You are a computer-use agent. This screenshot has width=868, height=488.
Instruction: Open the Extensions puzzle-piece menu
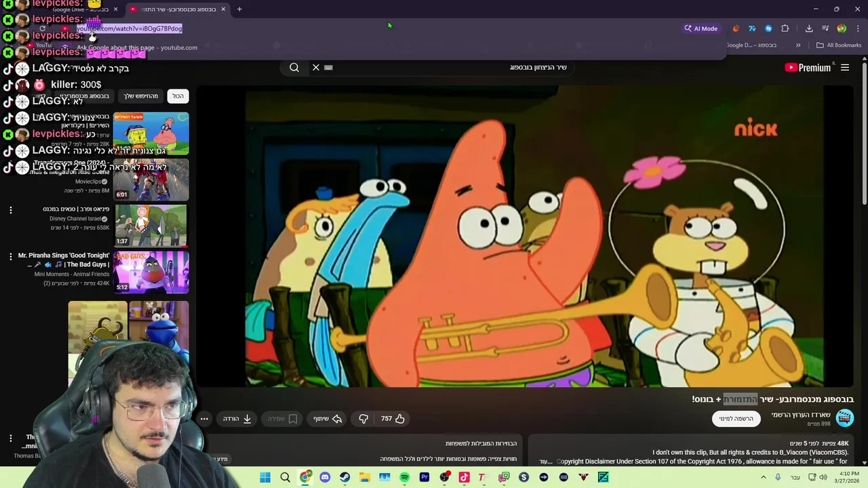[x=785, y=28]
